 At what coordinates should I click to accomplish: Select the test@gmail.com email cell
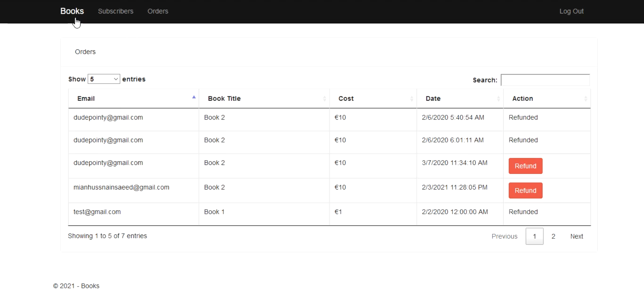[x=97, y=212]
